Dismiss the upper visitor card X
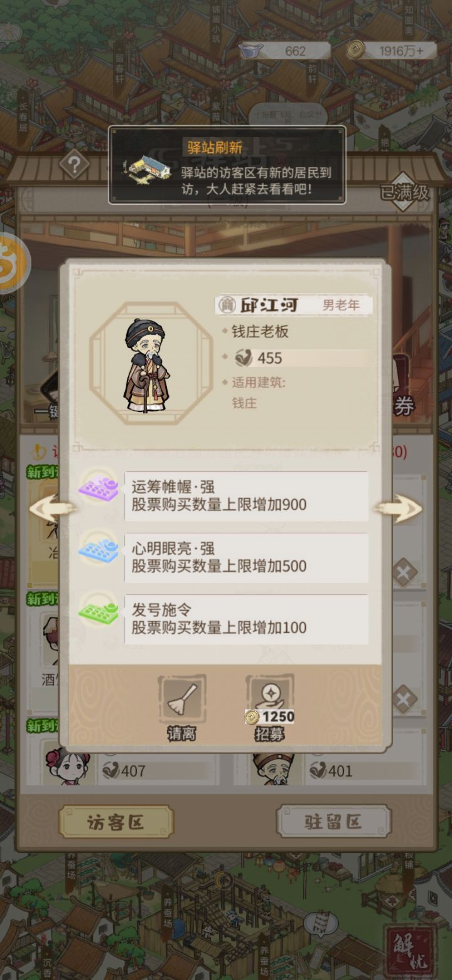Viewport: 452px width, 980px height. 404,574
